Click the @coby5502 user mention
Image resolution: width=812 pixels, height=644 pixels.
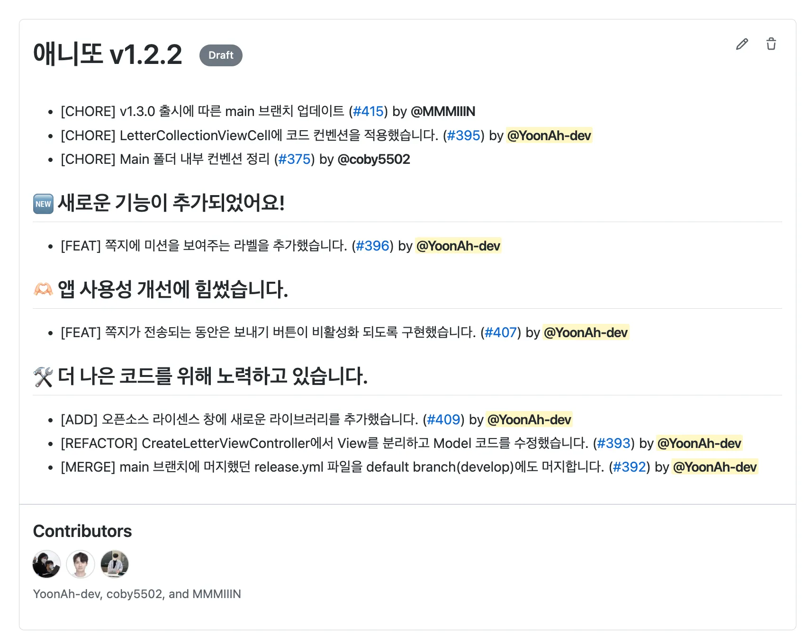coord(373,159)
